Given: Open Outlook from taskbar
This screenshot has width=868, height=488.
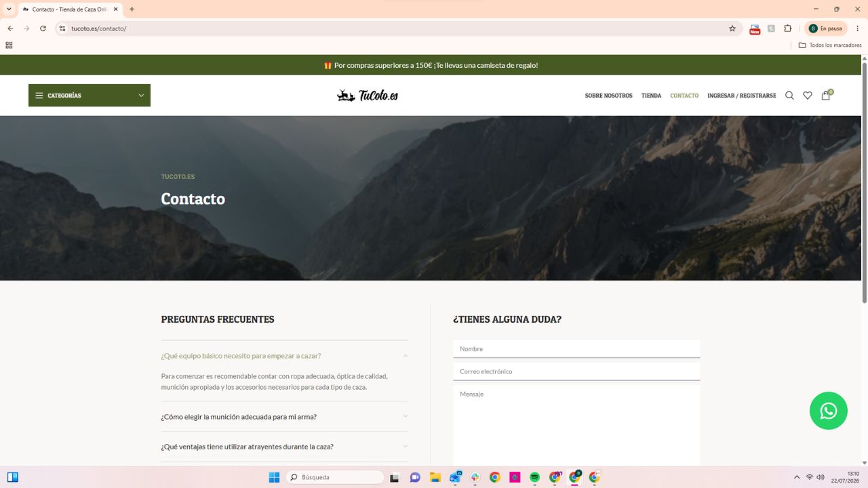Looking at the screenshot, I should pos(455,477).
